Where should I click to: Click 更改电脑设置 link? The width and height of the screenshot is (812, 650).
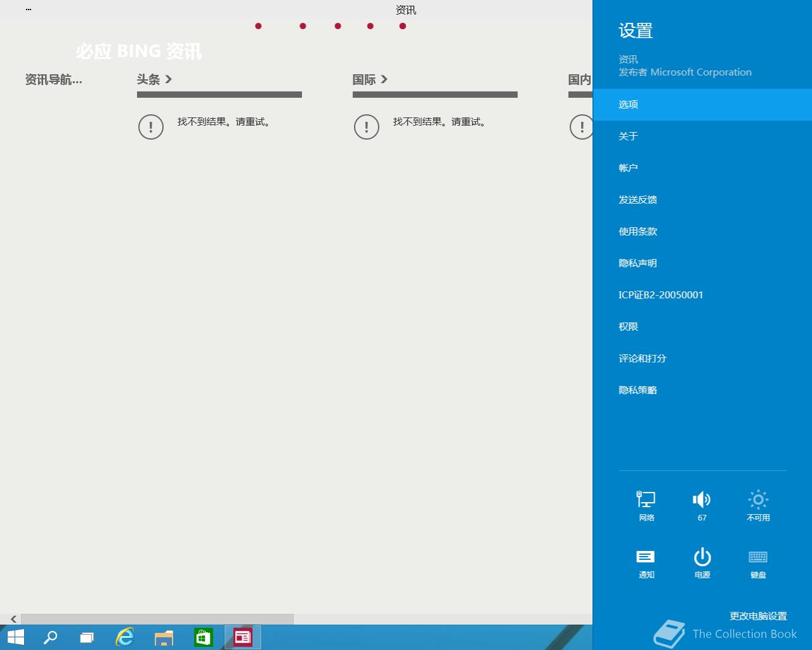[x=758, y=616]
